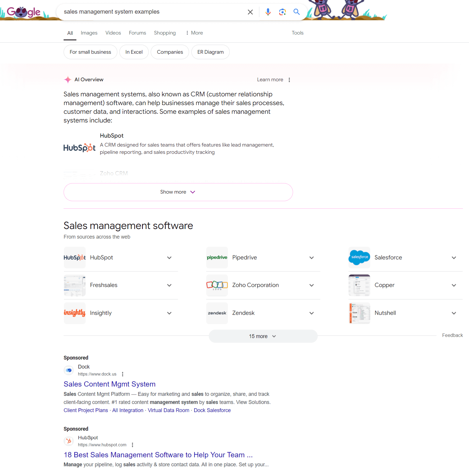
Task: Open the All Integration sitelink
Action: (x=128, y=410)
